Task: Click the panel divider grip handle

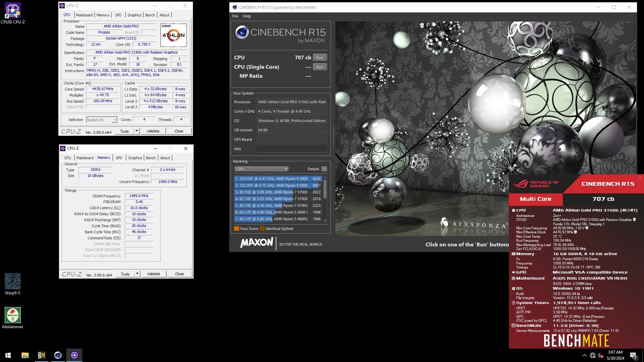Action: coord(333,135)
